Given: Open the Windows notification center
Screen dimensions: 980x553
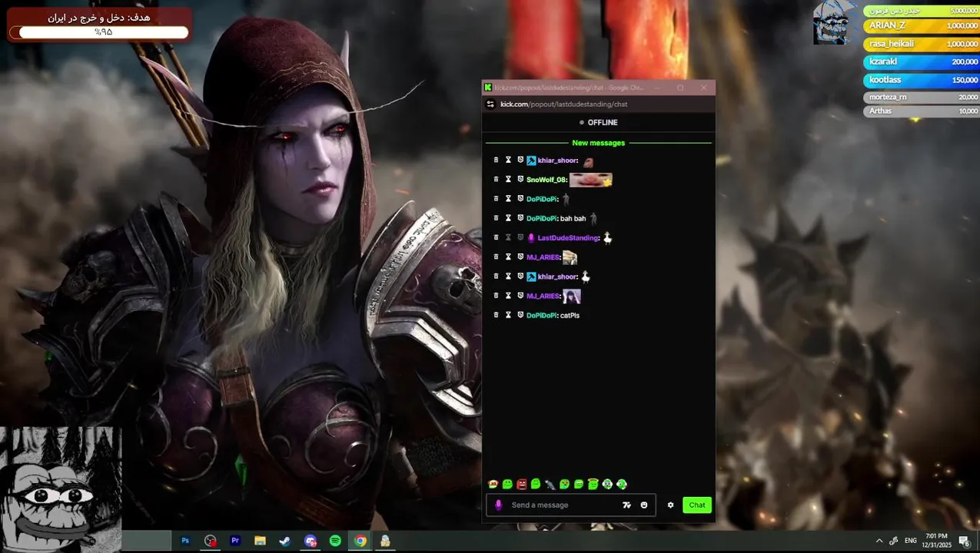Looking at the screenshot, I should pos(964,541).
